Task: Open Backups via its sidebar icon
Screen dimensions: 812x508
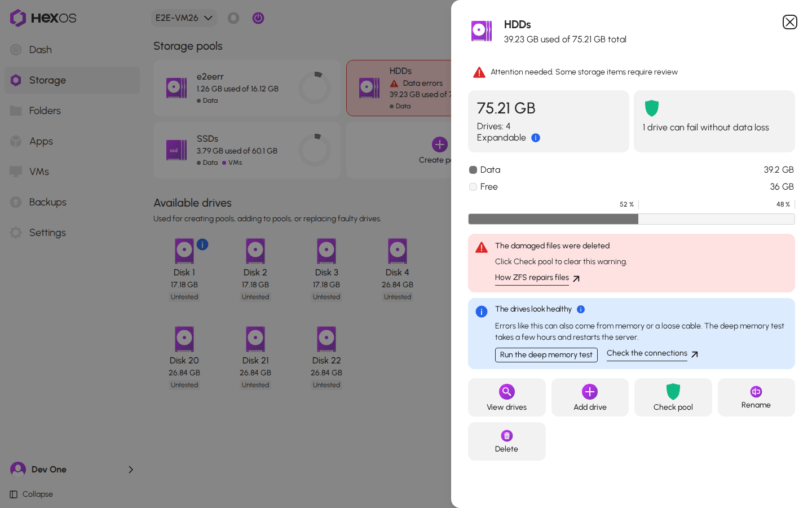Action: [16, 202]
